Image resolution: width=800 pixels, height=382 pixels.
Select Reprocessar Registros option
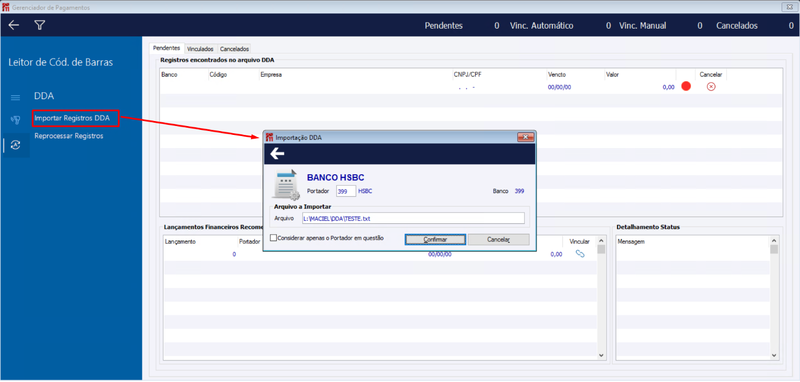[x=69, y=136]
